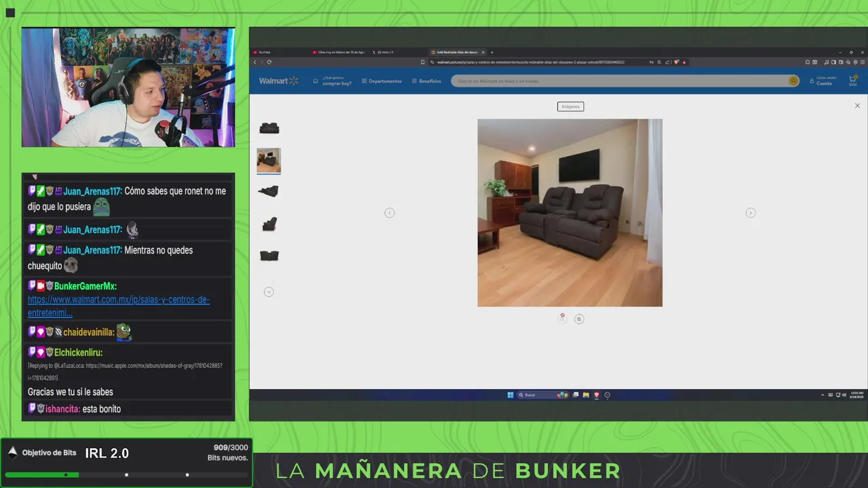This screenshot has height=488, width=868.
Task: Open Task View on taskbar
Action: 576,395
